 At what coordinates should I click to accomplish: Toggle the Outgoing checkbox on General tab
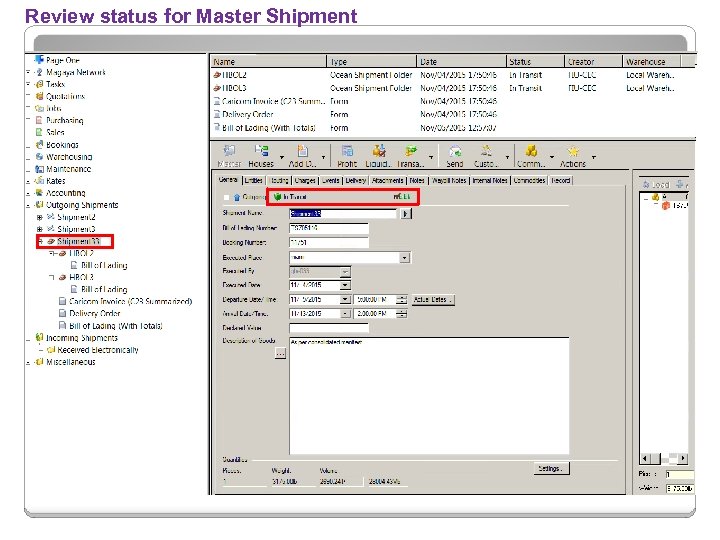click(x=226, y=197)
